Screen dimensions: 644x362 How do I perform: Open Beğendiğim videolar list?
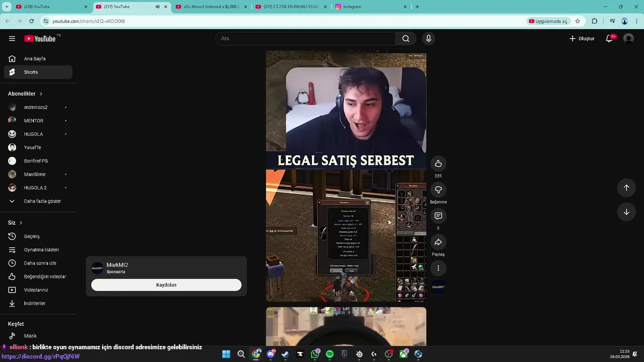[x=38, y=277]
